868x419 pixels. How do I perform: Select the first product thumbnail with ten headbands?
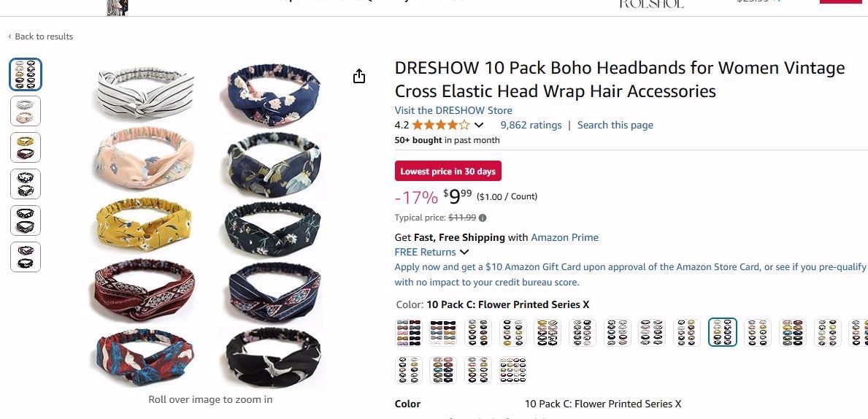[x=26, y=74]
